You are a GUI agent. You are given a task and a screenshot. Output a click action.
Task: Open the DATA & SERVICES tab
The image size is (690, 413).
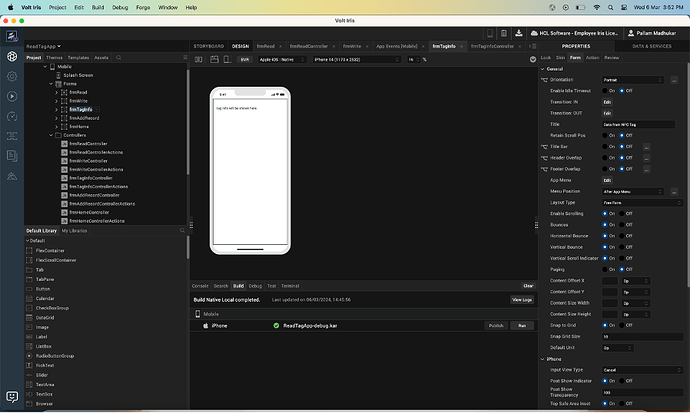point(652,46)
